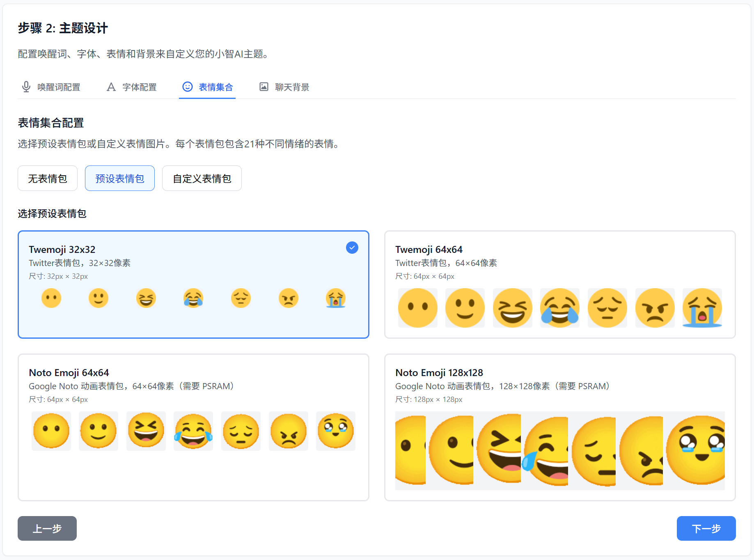Click neutral face in Twemoji 32x32
The image size is (754, 560).
(51, 298)
